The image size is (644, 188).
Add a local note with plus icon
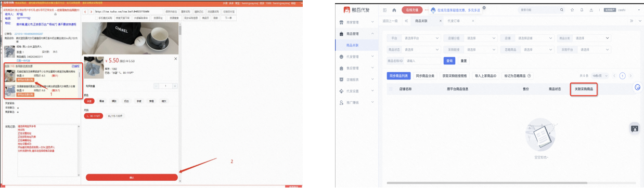[18, 108]
